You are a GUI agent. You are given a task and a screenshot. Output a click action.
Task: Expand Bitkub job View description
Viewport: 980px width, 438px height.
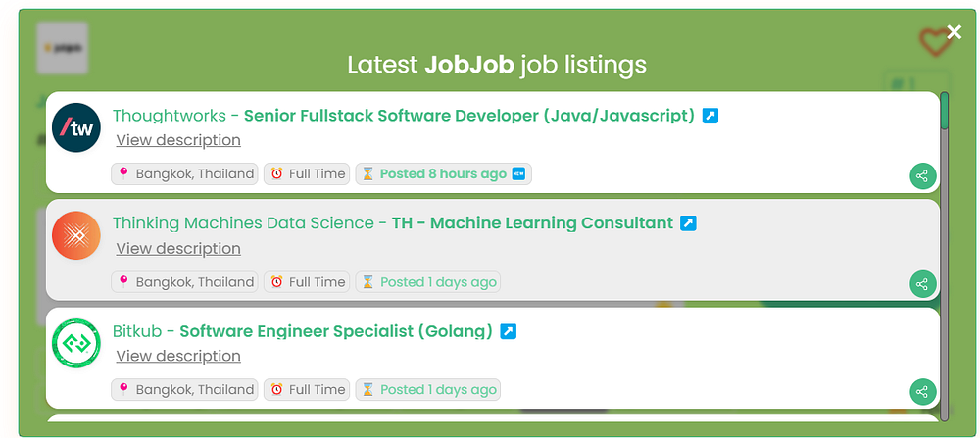tap(178, 356)
